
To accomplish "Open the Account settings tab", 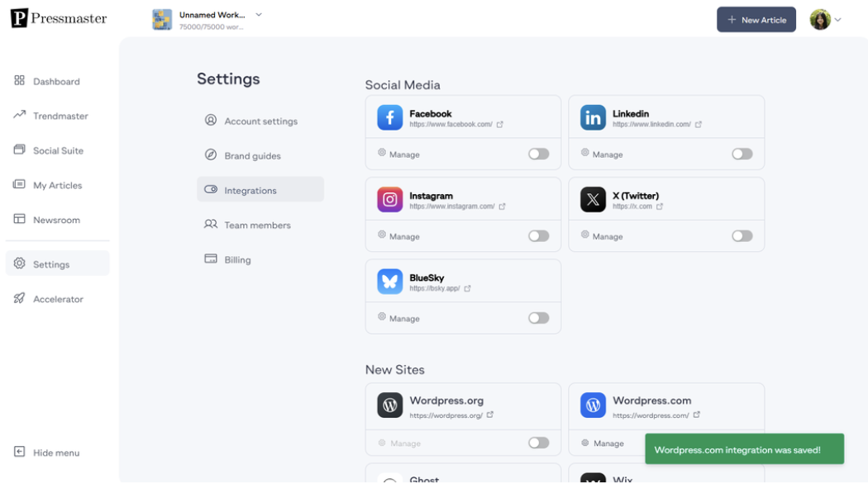I will (260, 121).
